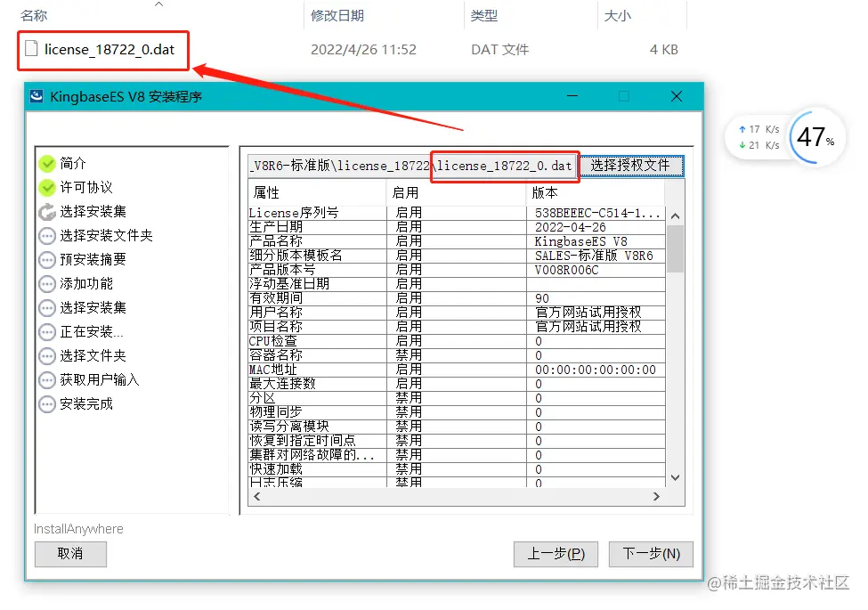
Task: Click the 简介 step label
Action: 73,163
